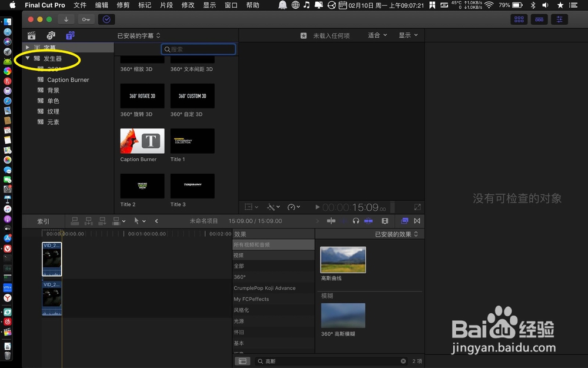Toggle the Timeline display button
The height and width of the screenshot is (368, 588).
539,19
